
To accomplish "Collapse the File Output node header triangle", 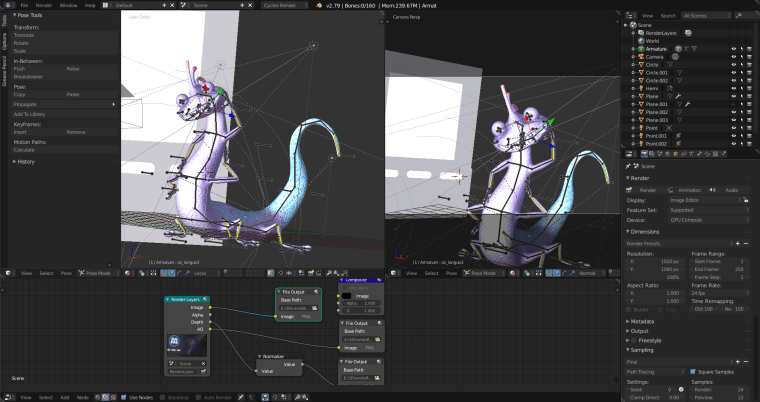I will [x=279, y=292].
